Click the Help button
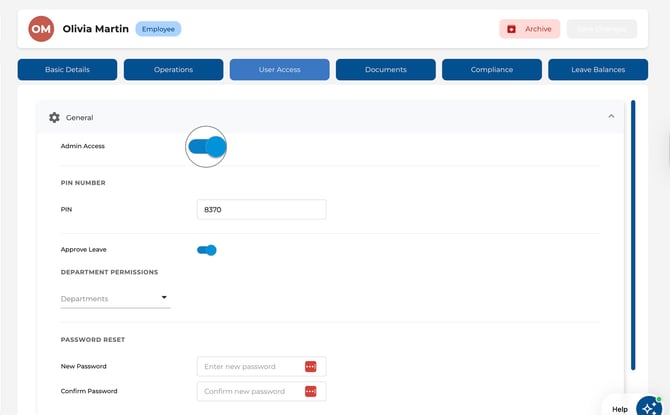 [620, 408]
